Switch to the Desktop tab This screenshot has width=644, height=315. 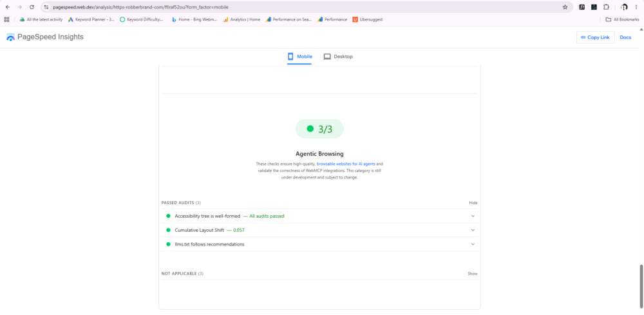pyautogui.click(x=338, y=57)
